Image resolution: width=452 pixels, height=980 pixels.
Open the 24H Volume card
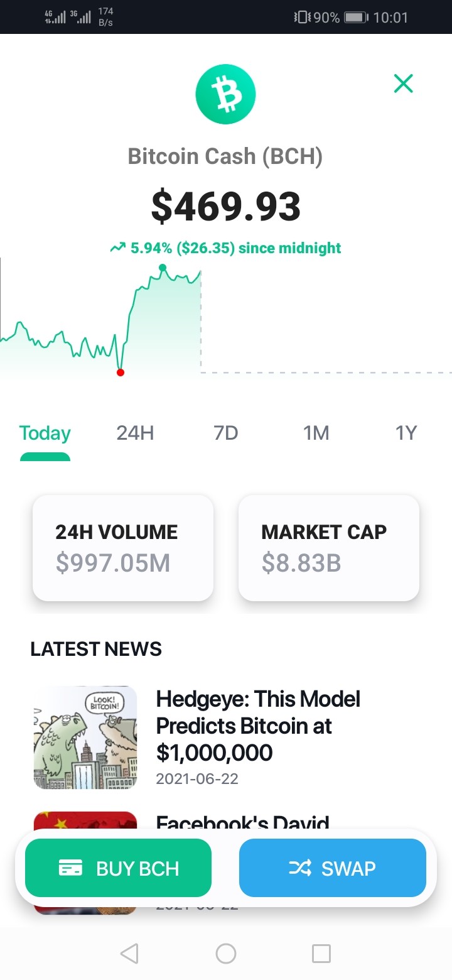click(123, 548)
